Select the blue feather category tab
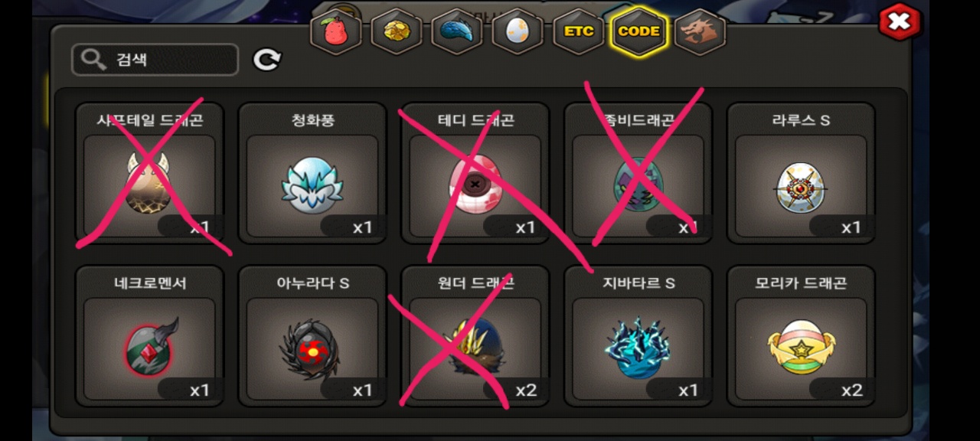Viewport: 980px width, 441px height. [457, 31]
